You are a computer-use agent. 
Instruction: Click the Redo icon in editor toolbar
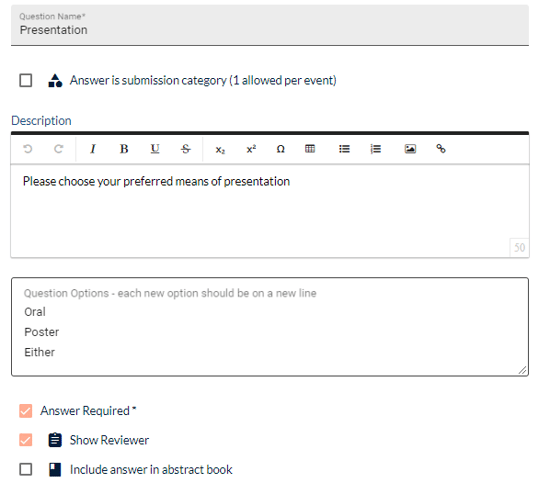coord(59,149)
